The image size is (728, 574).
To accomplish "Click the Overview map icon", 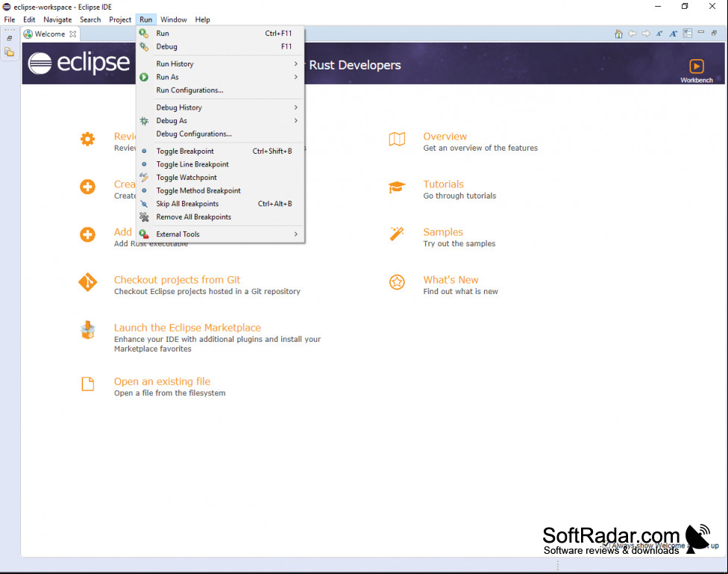I will 397,139.
